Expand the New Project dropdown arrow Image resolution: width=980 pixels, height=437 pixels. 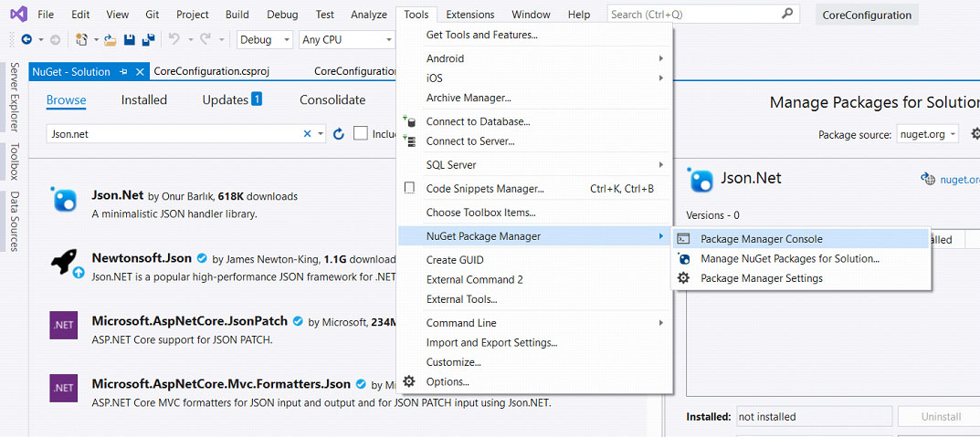97,40
